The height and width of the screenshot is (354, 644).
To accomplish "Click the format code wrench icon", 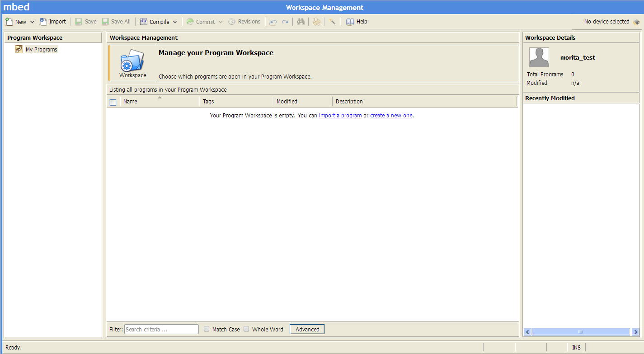I will point(332,22).
